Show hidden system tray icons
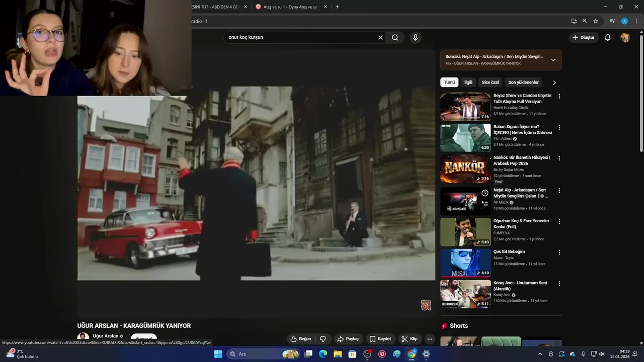644x362 pixels. 540,354
